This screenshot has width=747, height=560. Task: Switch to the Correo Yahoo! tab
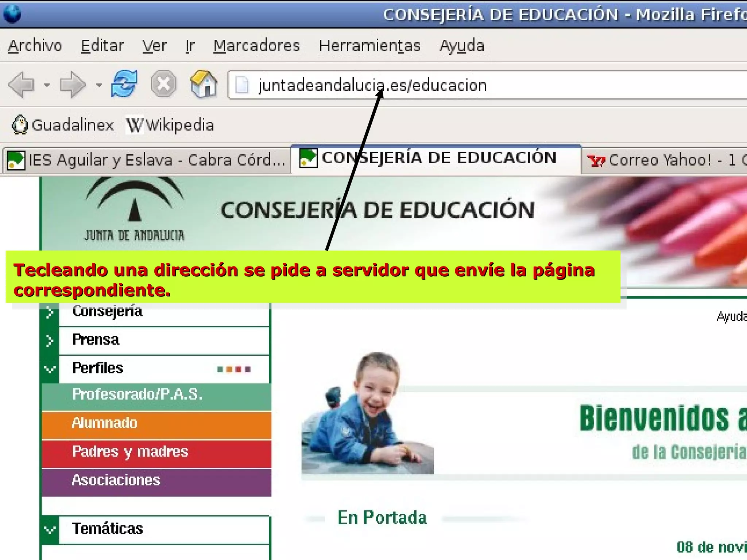tap(664, 160)
